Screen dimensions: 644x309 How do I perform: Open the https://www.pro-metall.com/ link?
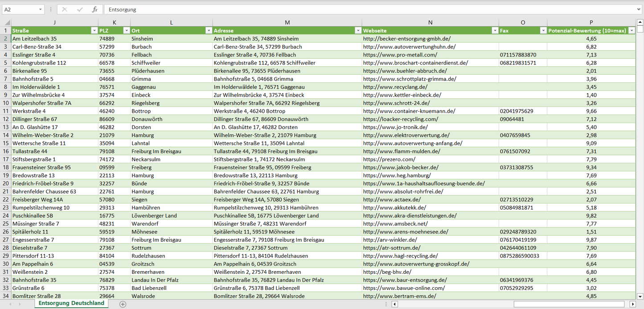click(x=400, y=55)
